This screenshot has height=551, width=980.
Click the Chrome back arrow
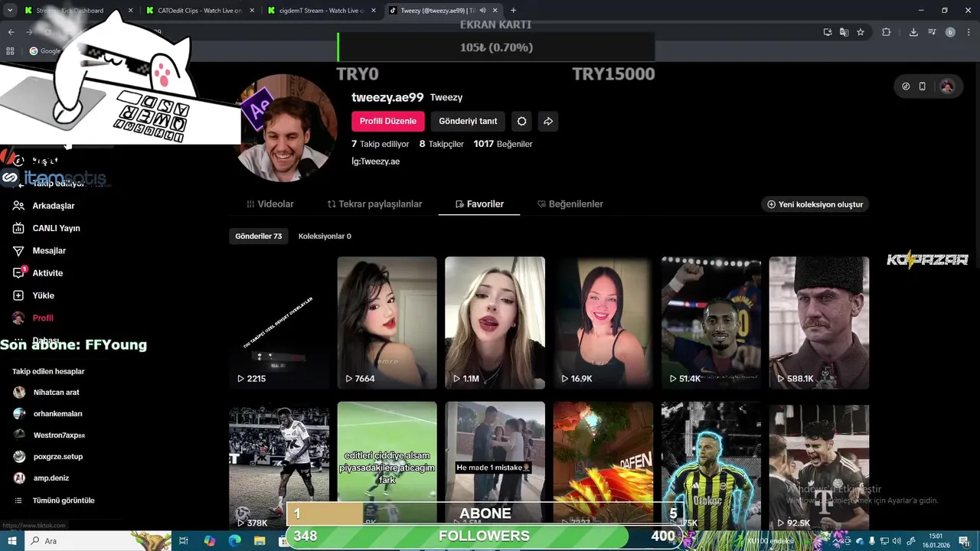pyautogui.click(x=11, y=32)
